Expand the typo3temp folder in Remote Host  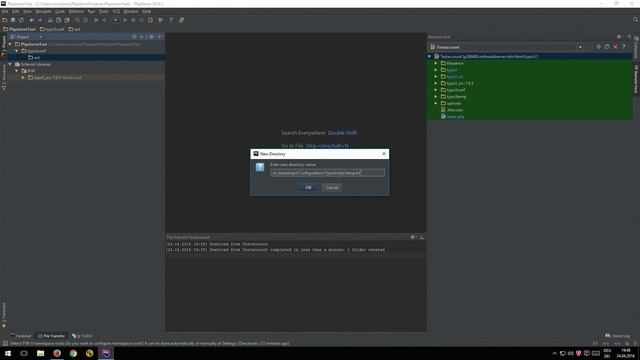(x=436, y=97)
